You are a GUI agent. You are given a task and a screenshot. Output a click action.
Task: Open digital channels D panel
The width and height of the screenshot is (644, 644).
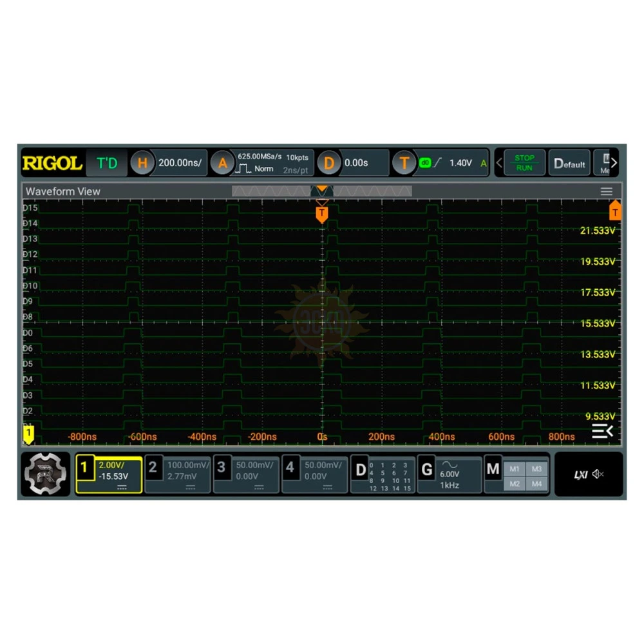[x=383, y=475]
